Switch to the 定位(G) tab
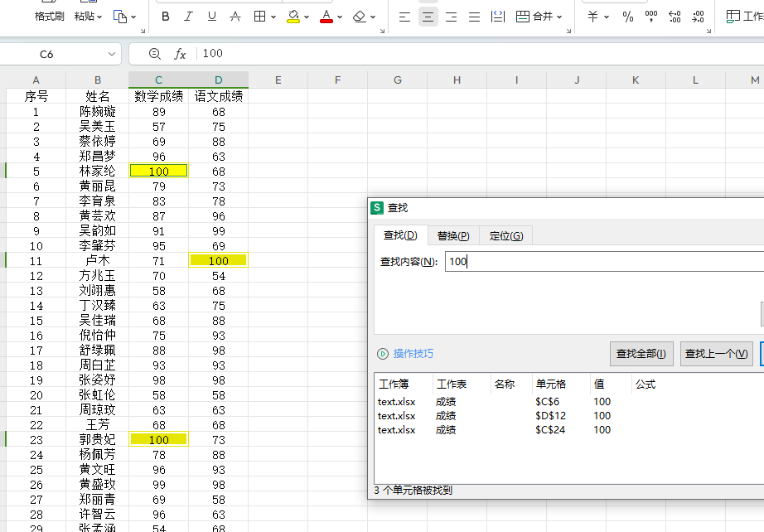Image resolution: width=764 pixels, height=532 pixels. 506,236
